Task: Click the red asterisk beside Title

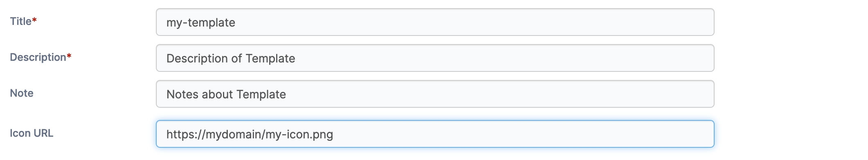Action: pos(34,20)
